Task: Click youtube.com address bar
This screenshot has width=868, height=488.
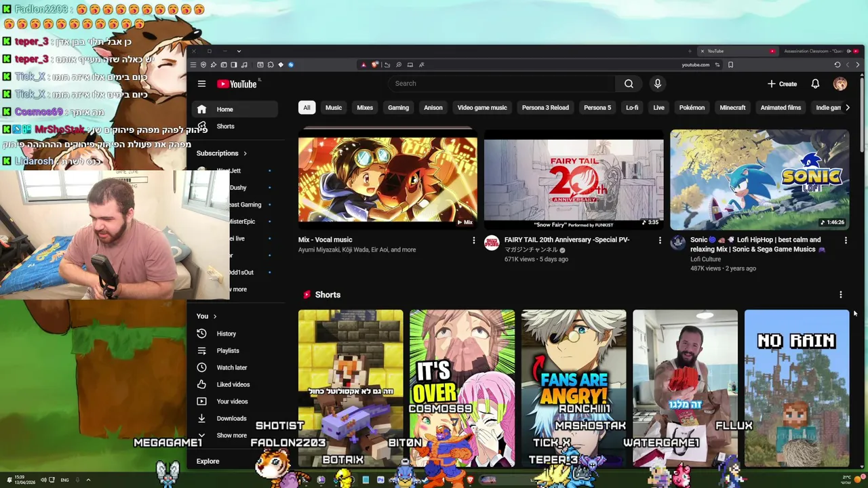Action: pos(695,65)
